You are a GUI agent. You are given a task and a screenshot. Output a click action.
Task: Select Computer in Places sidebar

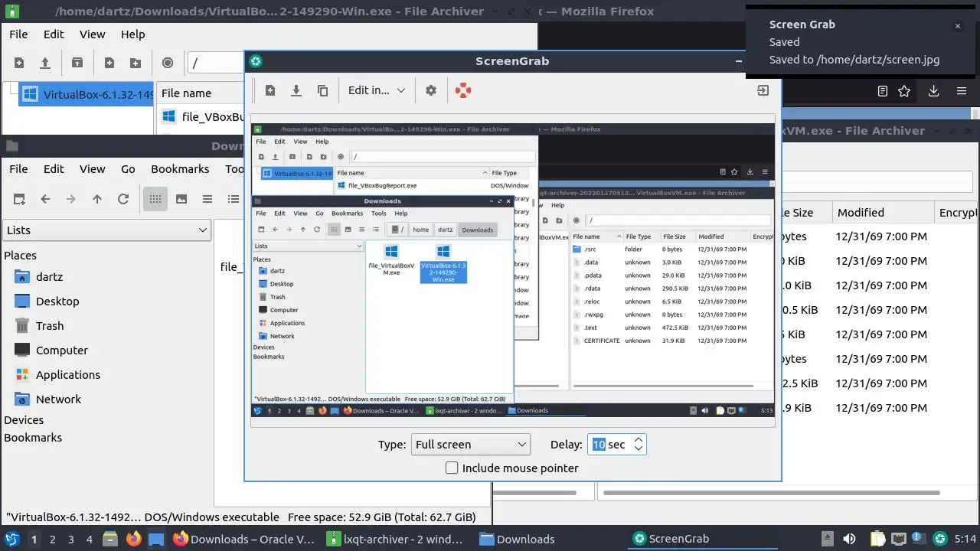(x=62, y=350)
